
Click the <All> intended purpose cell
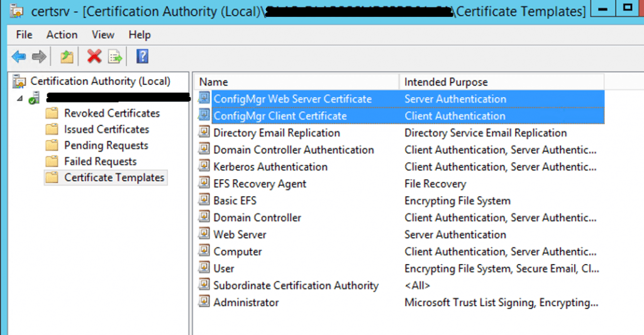417,285
